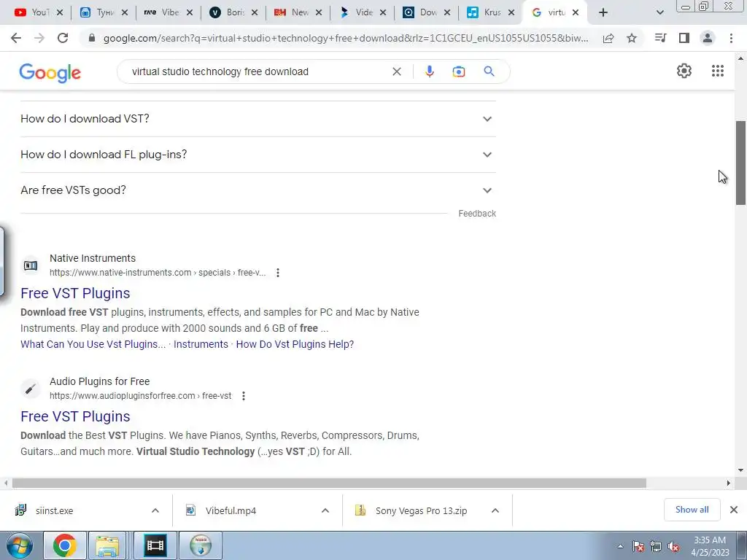Close the Vide tab
This screenshot has width=747, height=560.
[x=383, y=13]
